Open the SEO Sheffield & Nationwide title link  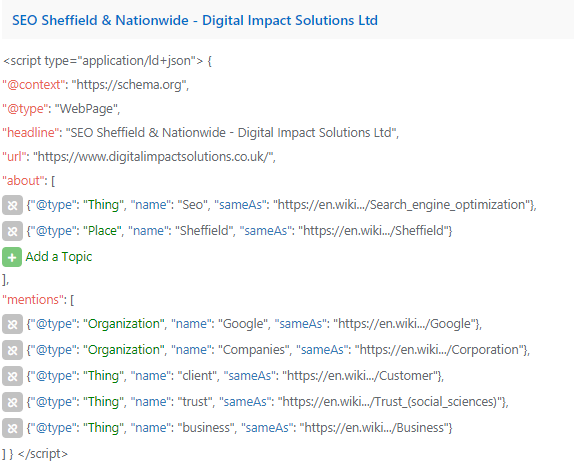(x=195, y=20)
